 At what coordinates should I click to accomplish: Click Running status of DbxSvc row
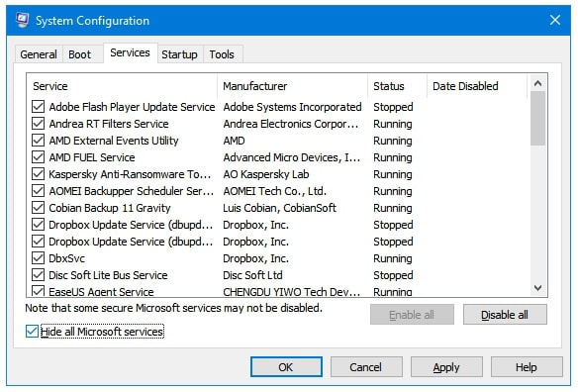(393, 258)
